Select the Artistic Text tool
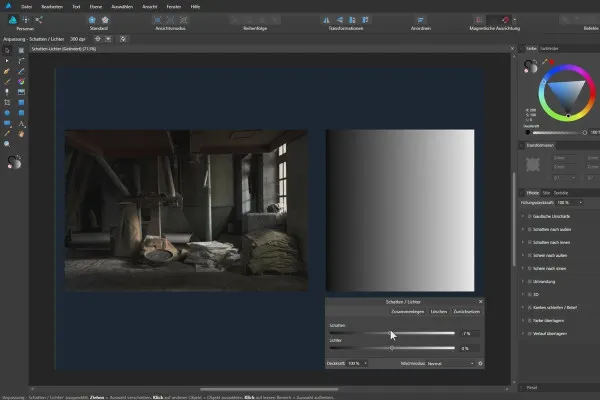 21,123
